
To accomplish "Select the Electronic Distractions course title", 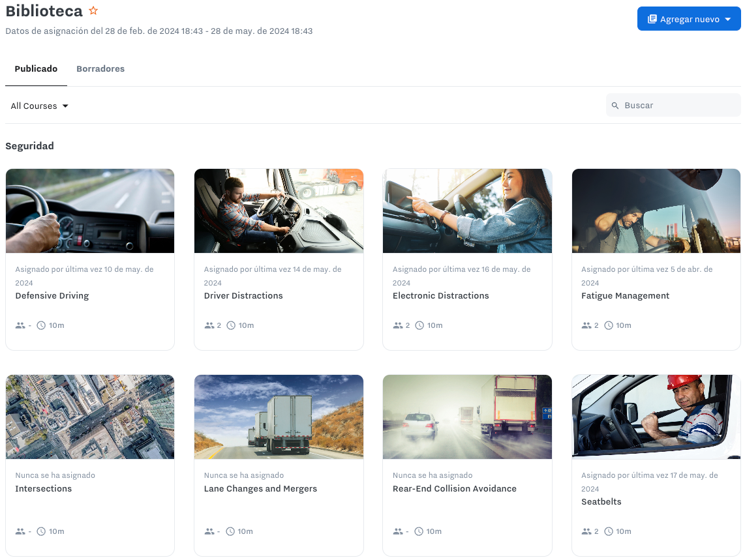I will coord(441,295).
